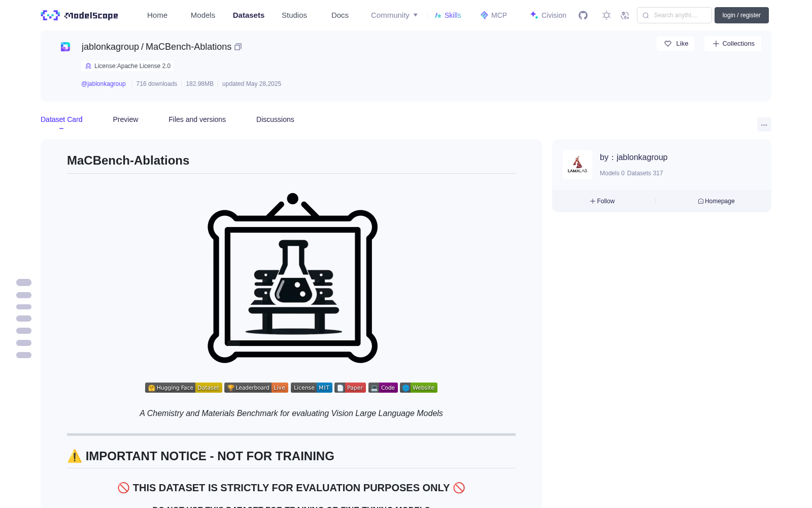
Task: Open the Leaderboard Live badge
Action: (x=256, y=388)
